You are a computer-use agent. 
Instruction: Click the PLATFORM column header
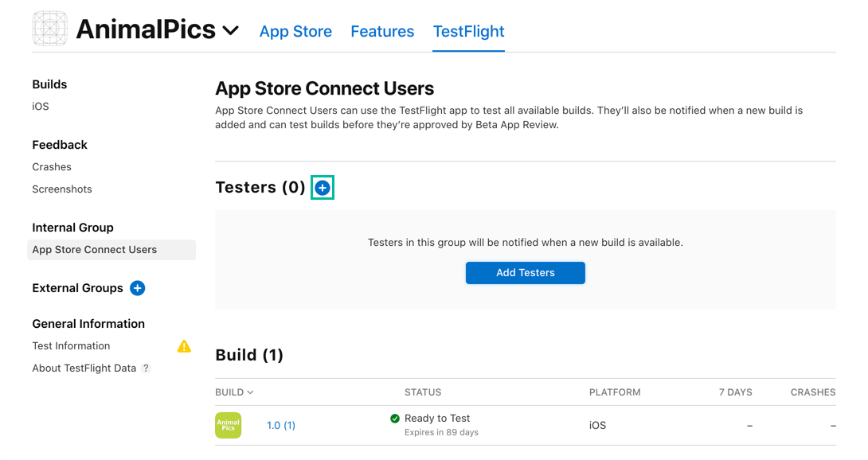(615, 392)
